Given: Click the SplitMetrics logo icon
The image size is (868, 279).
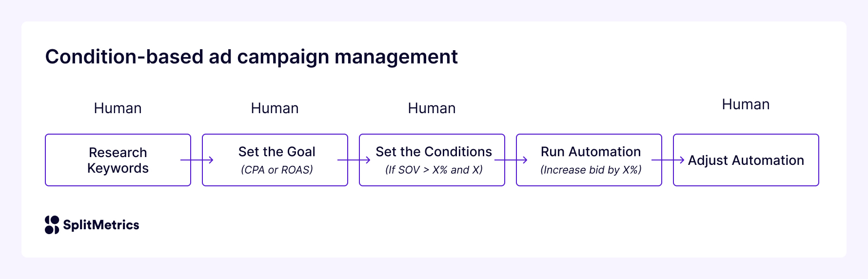Looking at the screenshot, I should tap(52, 225).
